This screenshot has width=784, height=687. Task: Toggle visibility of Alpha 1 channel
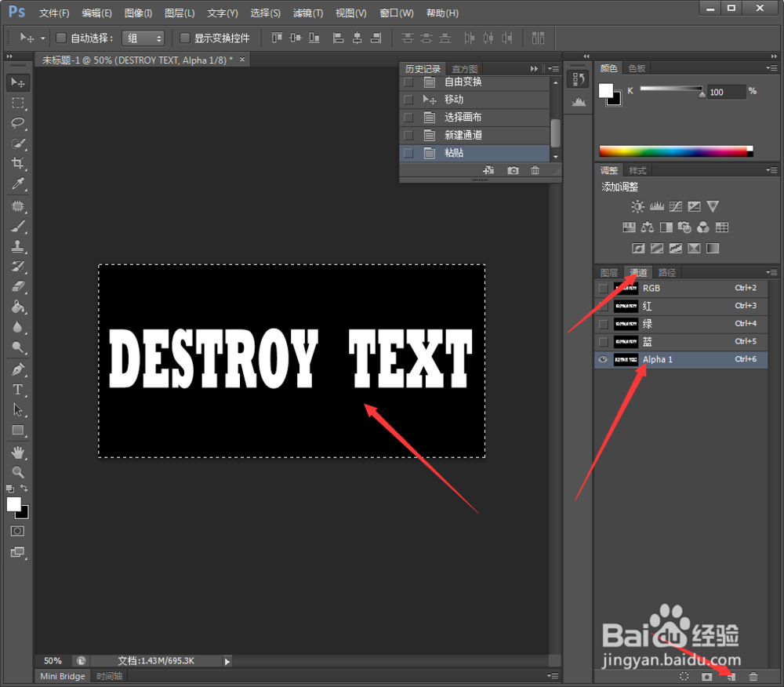coord(603,359)
